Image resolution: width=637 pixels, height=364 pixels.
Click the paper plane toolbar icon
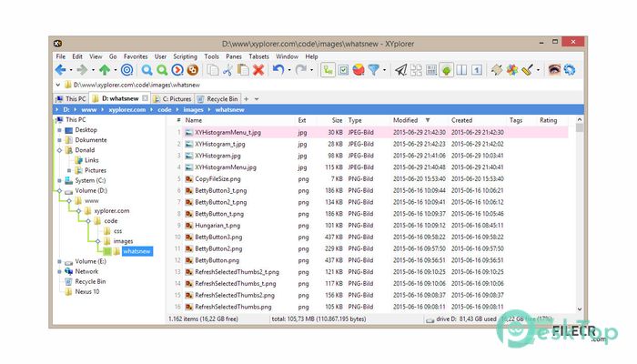point(401,70)
